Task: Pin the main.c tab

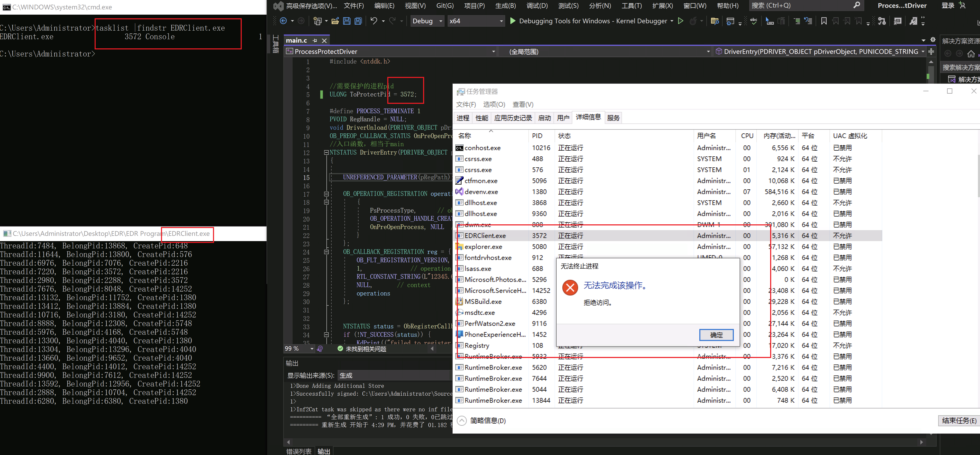Action: coord(315,40)
